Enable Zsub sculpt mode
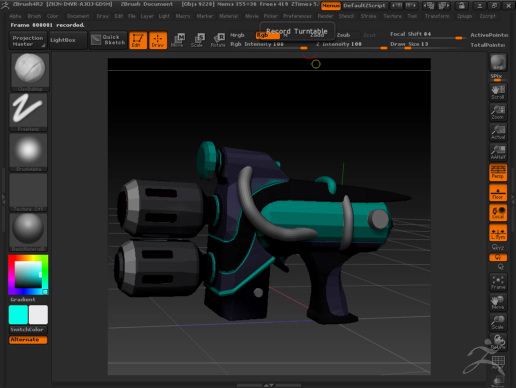 coord(343,35)
